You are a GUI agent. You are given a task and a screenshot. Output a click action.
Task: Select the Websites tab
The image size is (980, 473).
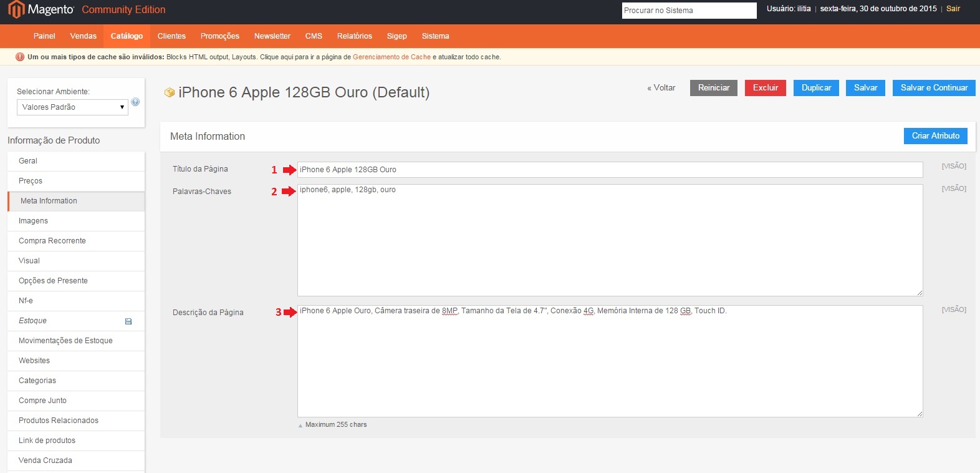coord(76,361)
